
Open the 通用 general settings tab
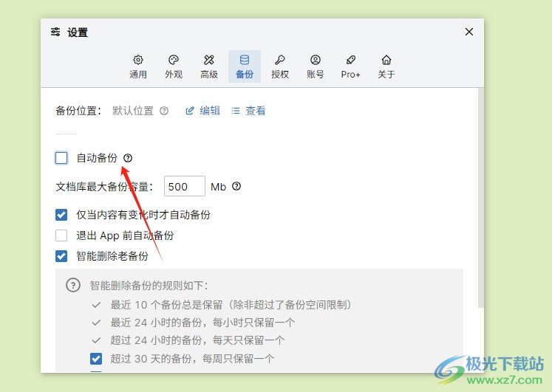point(138,66)
